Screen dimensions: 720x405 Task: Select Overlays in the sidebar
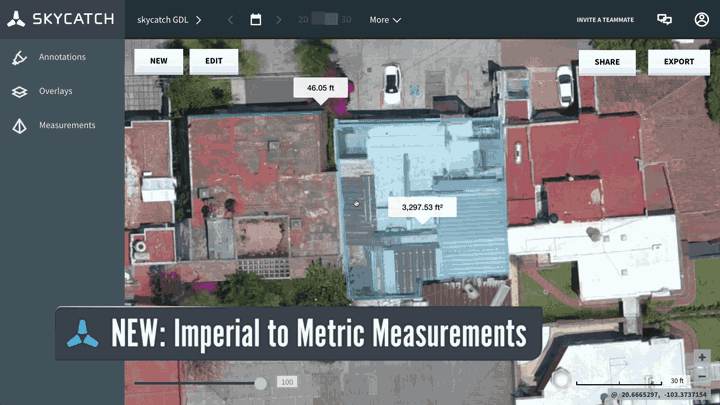(x=56, y=91)
